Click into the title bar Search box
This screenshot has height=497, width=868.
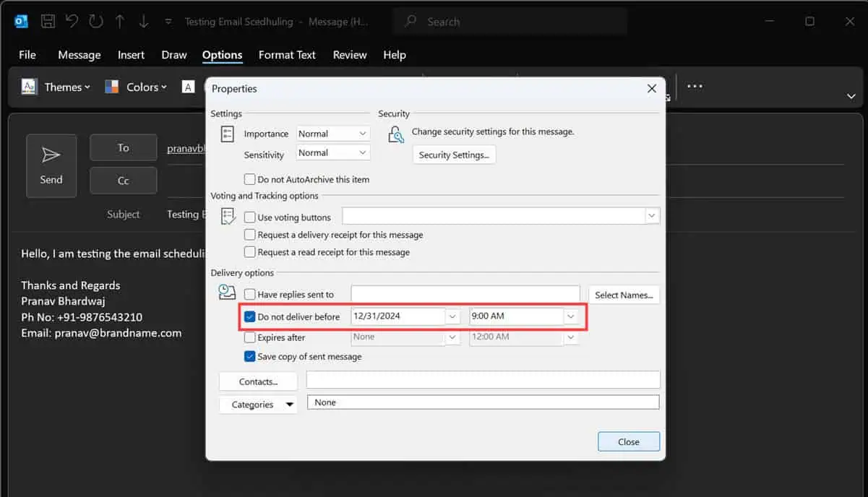[510, 22]
